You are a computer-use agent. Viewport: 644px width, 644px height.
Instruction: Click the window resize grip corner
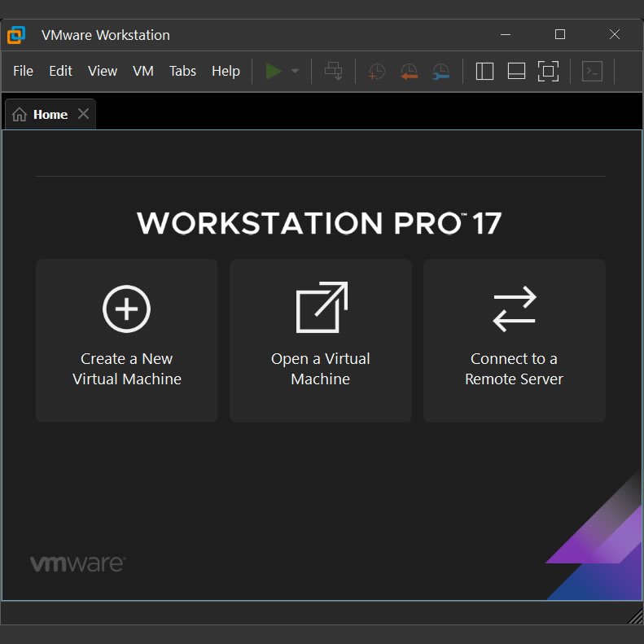636,616
